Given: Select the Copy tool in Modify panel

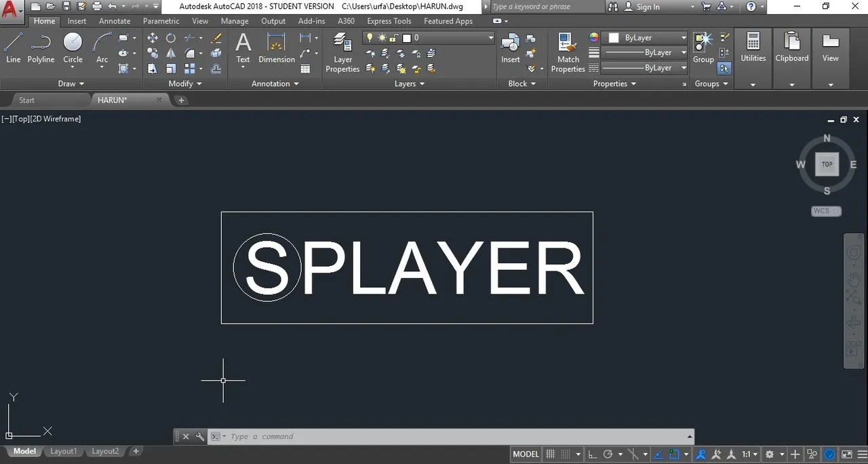Looking at the screenshot, I should point(153,53).
